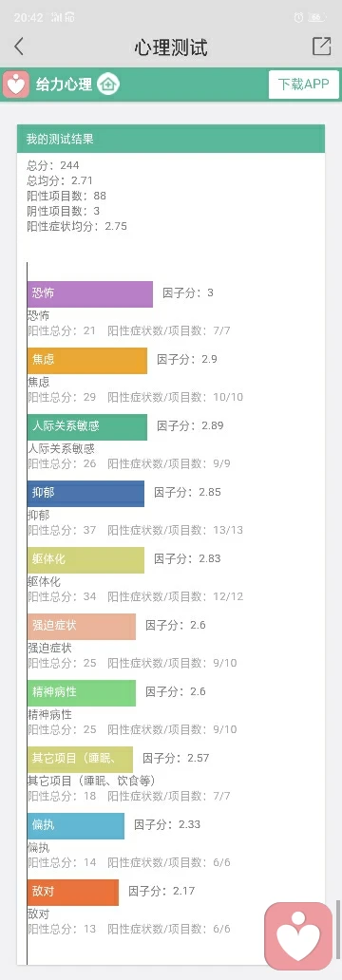Select the orange 焦虑 bar
This screenshot has height=980, width=342.
(86, 361)
